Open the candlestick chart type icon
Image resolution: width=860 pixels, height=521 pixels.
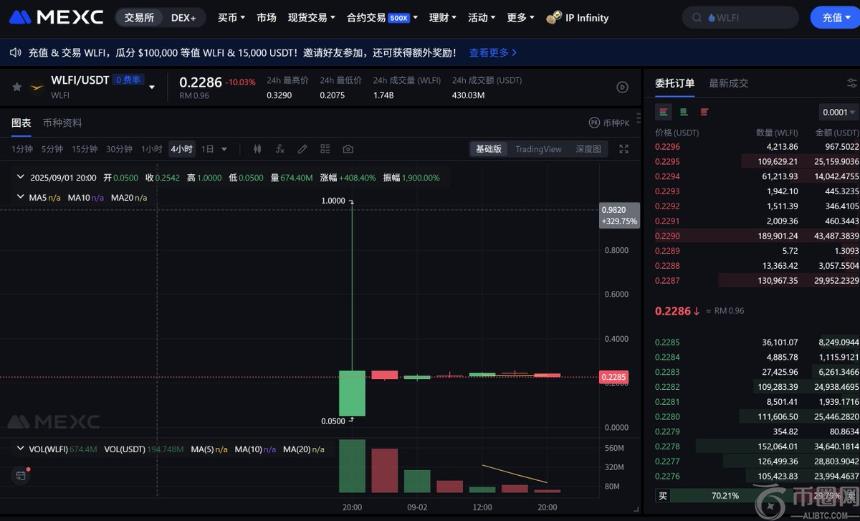pos(257,149)
